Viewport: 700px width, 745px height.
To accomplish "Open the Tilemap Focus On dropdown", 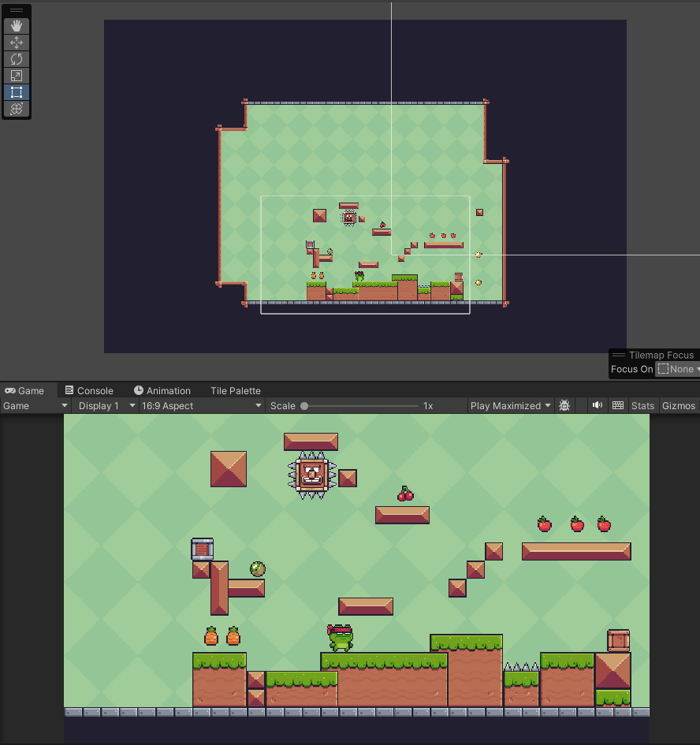I will click(x=678, y=369).
